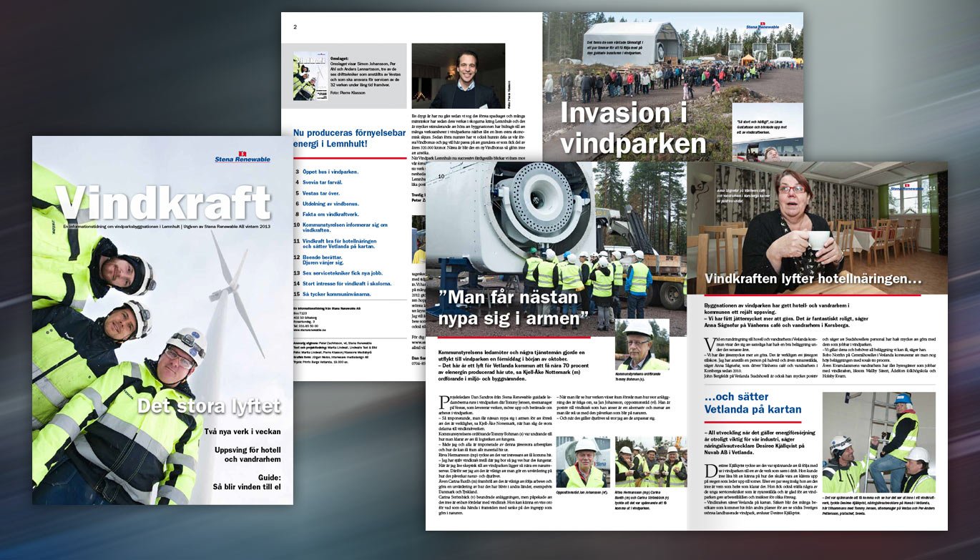The width and height of the screenshot is (980, 560).
Task: Click the page number '10' on the turbine photo
Action: tap(441, 177)
